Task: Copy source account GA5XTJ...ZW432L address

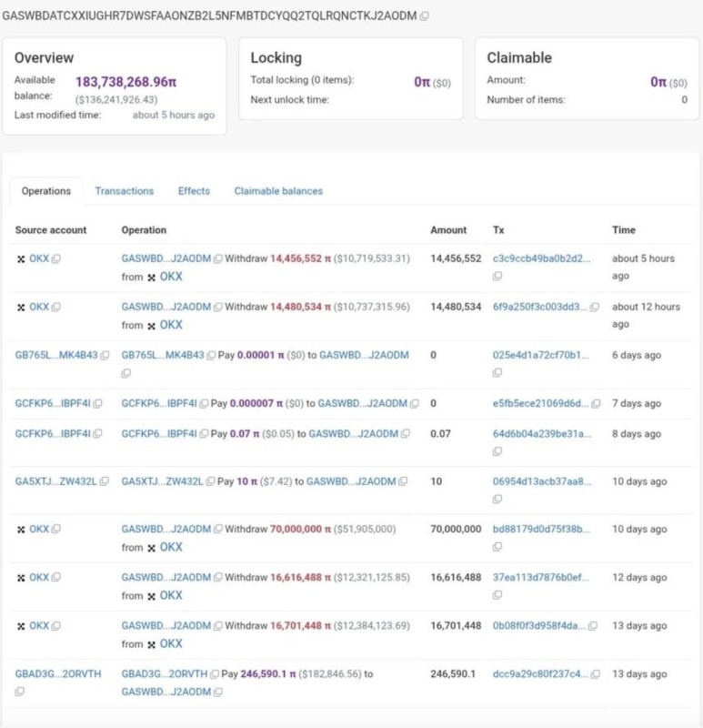Action: point(105,480)
